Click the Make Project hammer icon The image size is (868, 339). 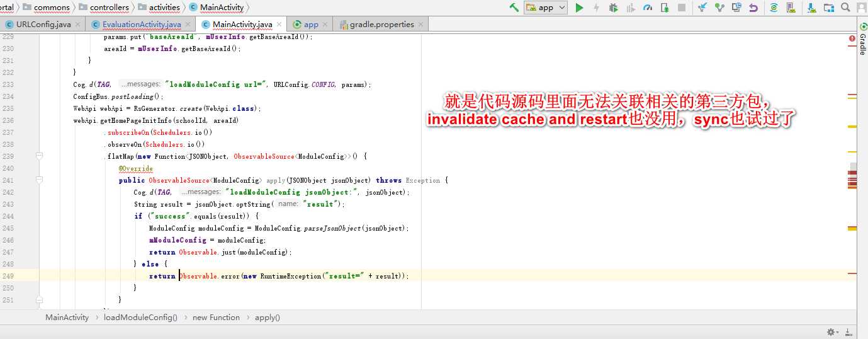(x=514, y=8)
